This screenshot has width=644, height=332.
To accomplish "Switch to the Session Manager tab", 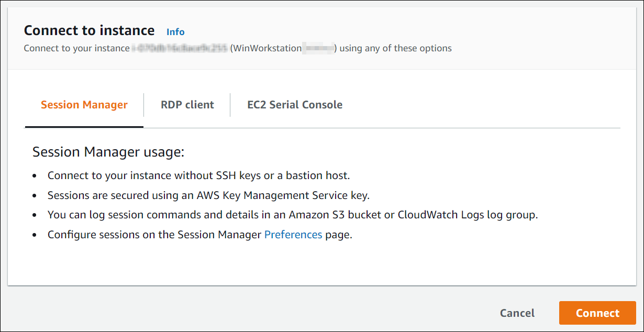I will pos(84,105).
